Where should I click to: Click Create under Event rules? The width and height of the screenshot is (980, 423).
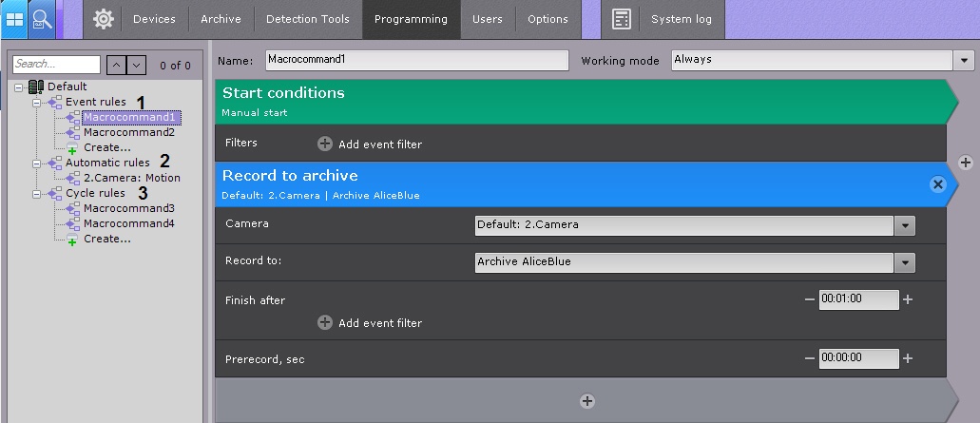[106, 147]
